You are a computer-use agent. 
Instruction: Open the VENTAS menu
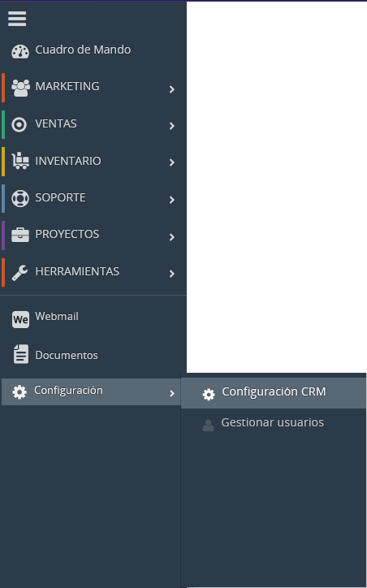pos(56,123)
